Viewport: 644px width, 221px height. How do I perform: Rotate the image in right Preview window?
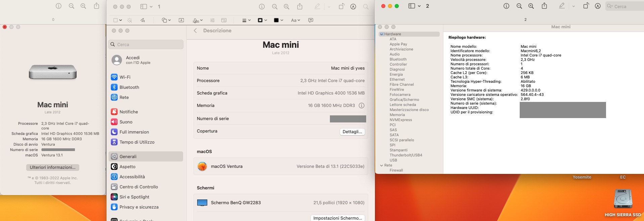click(586, 6)
